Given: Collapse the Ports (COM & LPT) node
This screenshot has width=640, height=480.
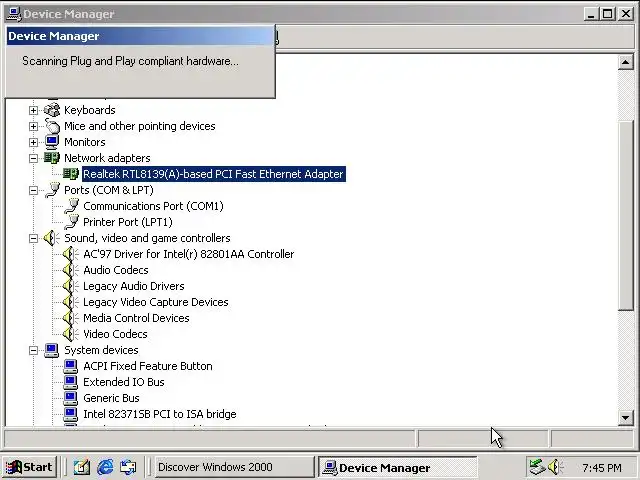Looking at the screenshot, I should coord(33,190).
